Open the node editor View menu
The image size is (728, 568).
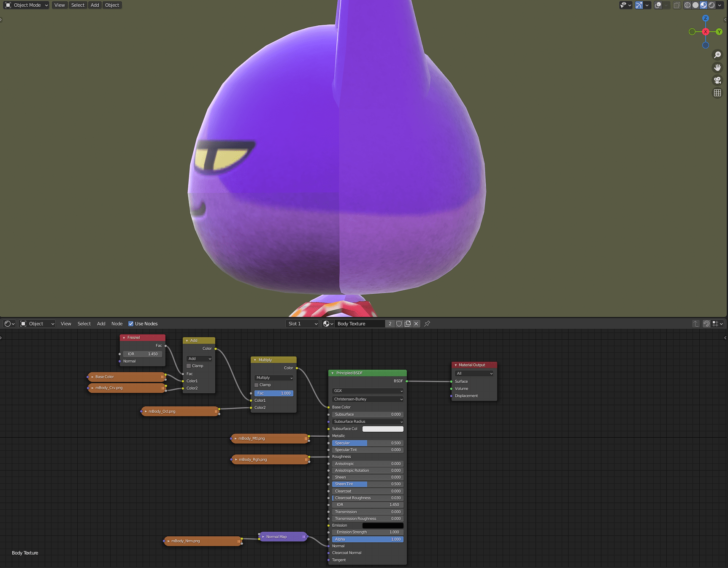pos(66,324)
